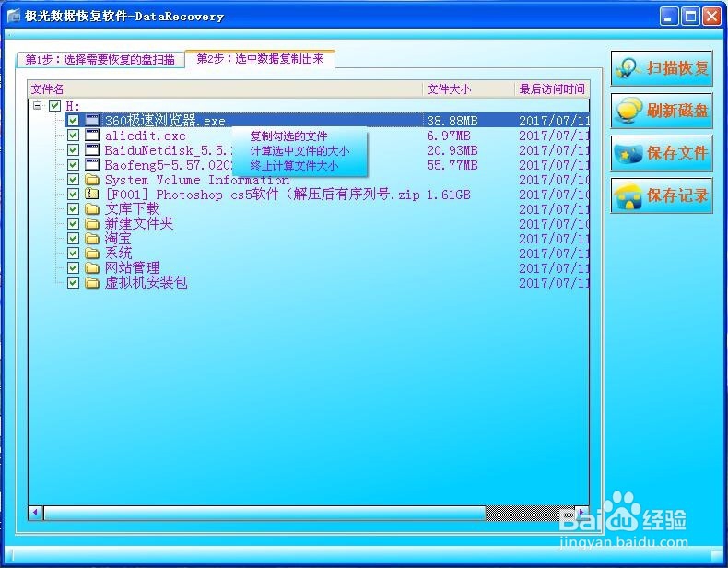728x568 pixels.
Task: Choose 复制勾选的文件 from context menu
Action: pos(288,136)
